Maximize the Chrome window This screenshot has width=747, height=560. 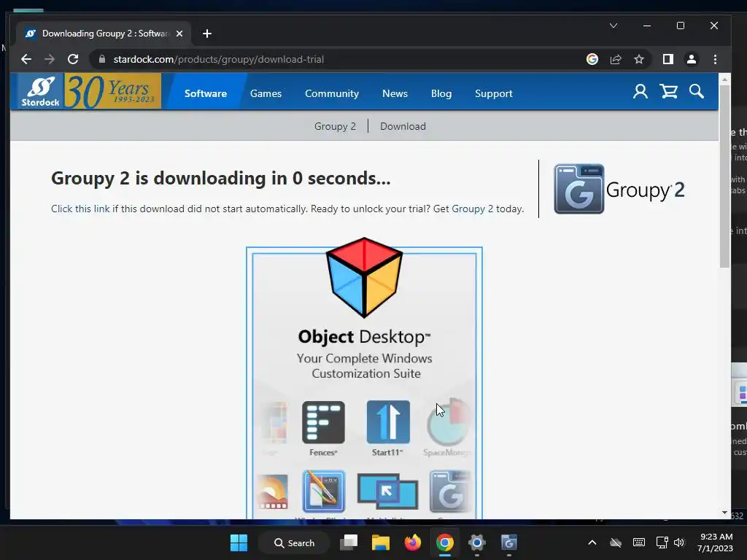(681, 26)
